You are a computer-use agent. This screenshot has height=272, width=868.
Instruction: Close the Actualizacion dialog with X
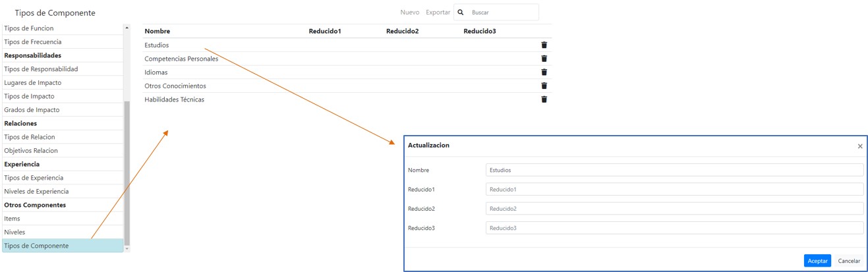pyautogui.click(x=859, y=146)
